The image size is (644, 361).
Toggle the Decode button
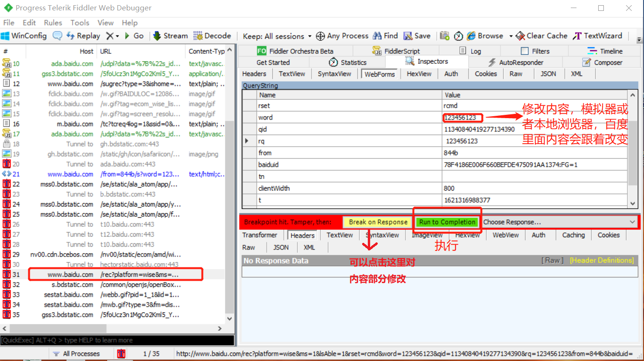coord(212,36)
